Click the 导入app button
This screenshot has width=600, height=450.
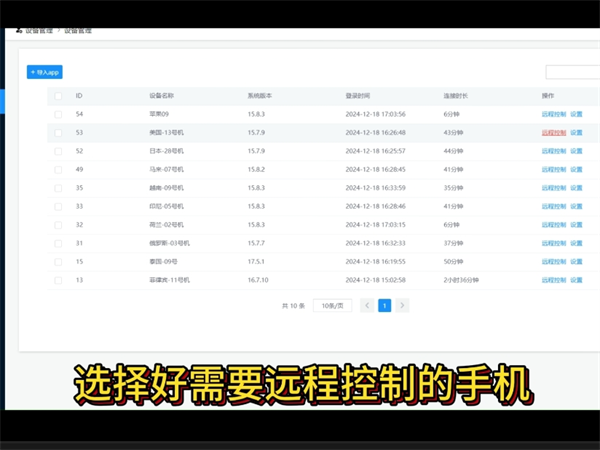(x=45, y=72)
